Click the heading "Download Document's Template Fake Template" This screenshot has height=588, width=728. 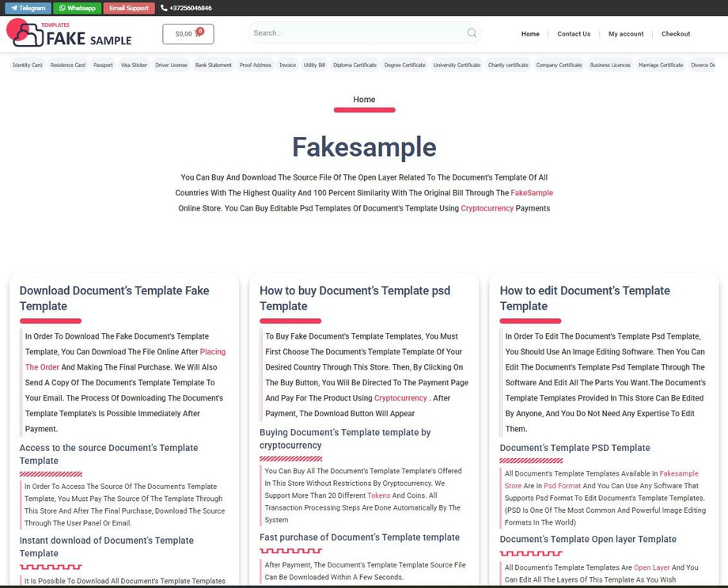(x=114, y=298)
